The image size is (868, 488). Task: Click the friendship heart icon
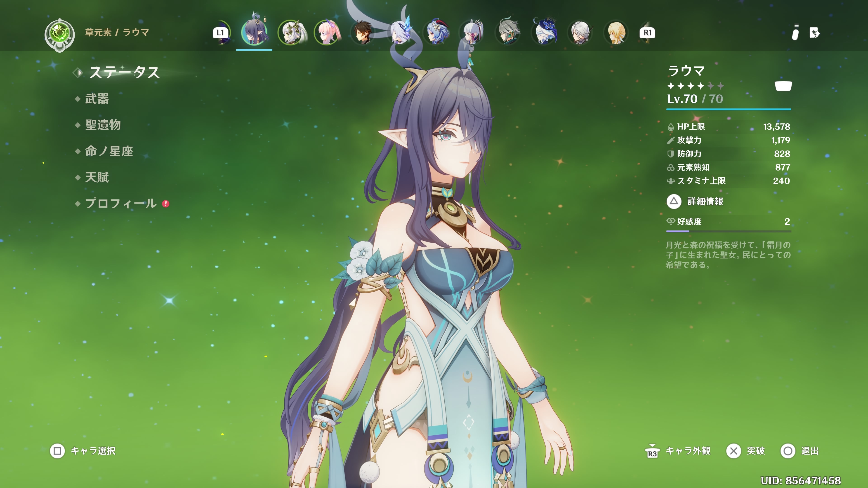670,221
